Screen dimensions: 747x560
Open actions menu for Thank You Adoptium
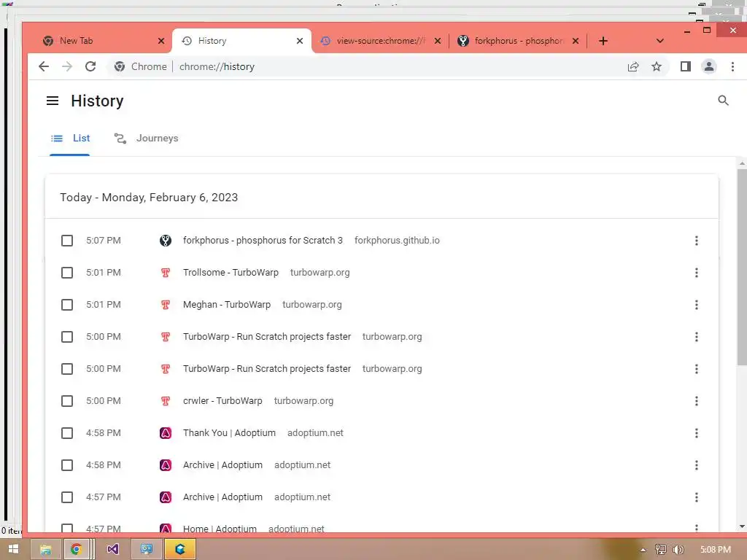[x=697, y=433]
